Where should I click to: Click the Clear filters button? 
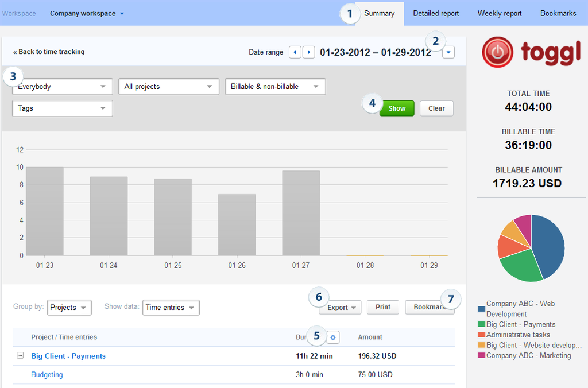click(x=436, y=108)
